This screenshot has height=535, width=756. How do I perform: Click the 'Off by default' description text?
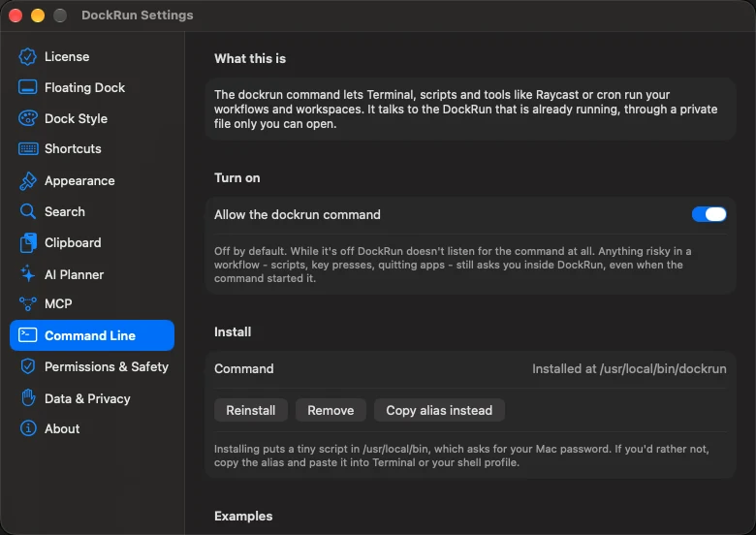coord(453,265)
